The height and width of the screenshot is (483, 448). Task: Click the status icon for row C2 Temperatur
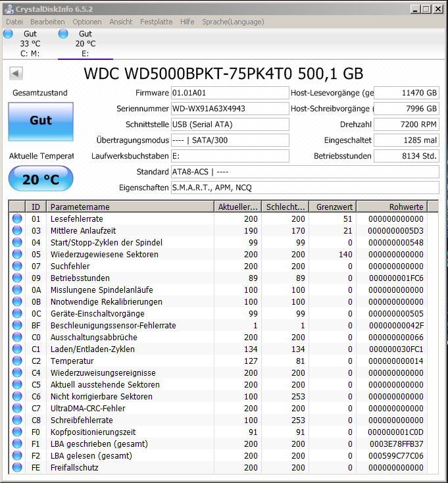click(17, 361)
